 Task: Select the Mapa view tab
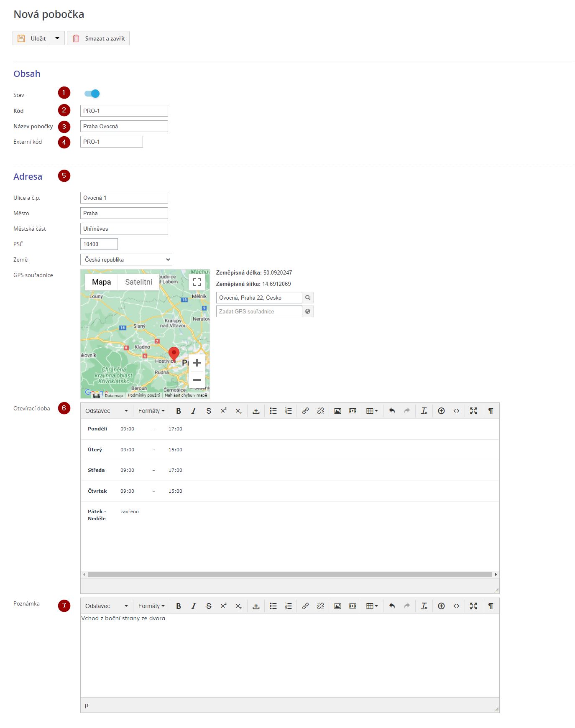click(101, 282)
